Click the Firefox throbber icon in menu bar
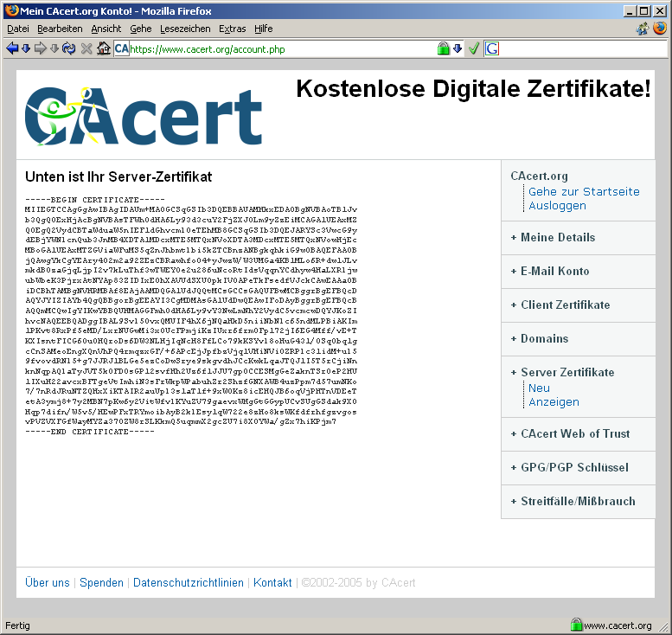Screen dimensions: 672x635 point(660,29)
